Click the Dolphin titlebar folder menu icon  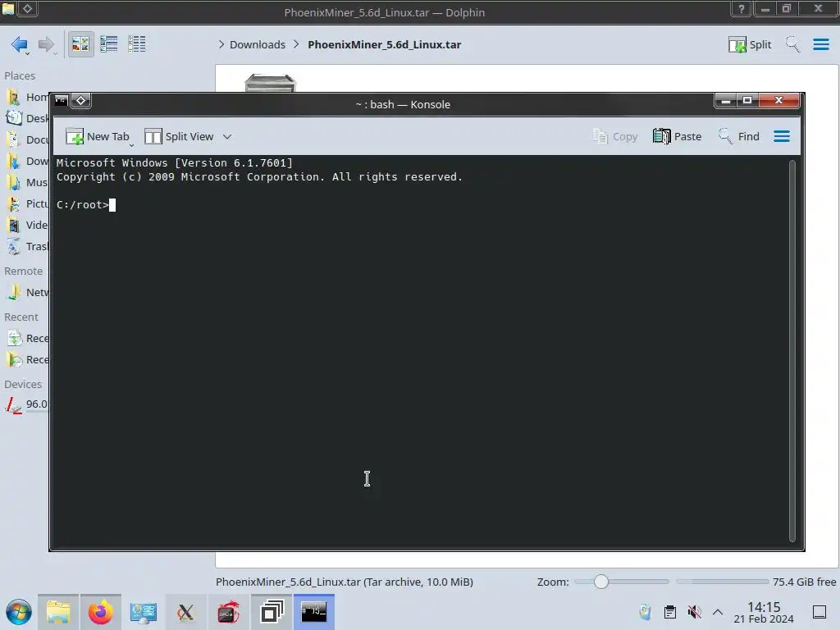(x=8, y=8)
